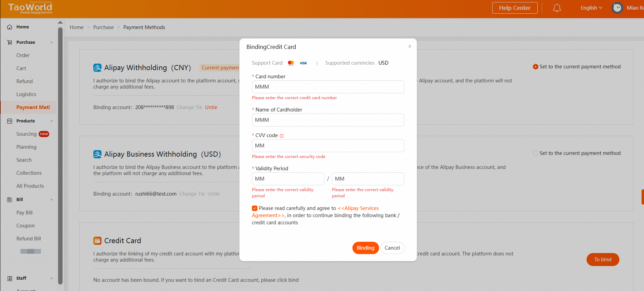Collapse the Products sidebar section
This screenshot has width=644, height=291.
52,121
